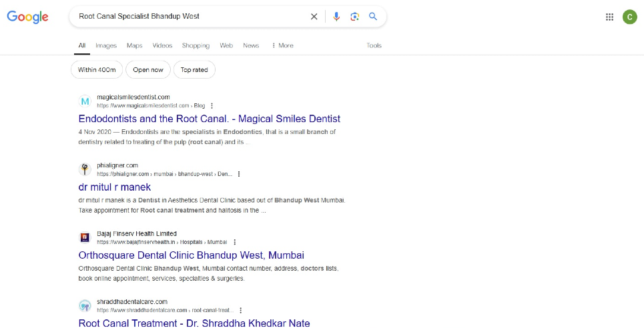Click the magicalsmilesdentist.com site favicon

point(85,101)
